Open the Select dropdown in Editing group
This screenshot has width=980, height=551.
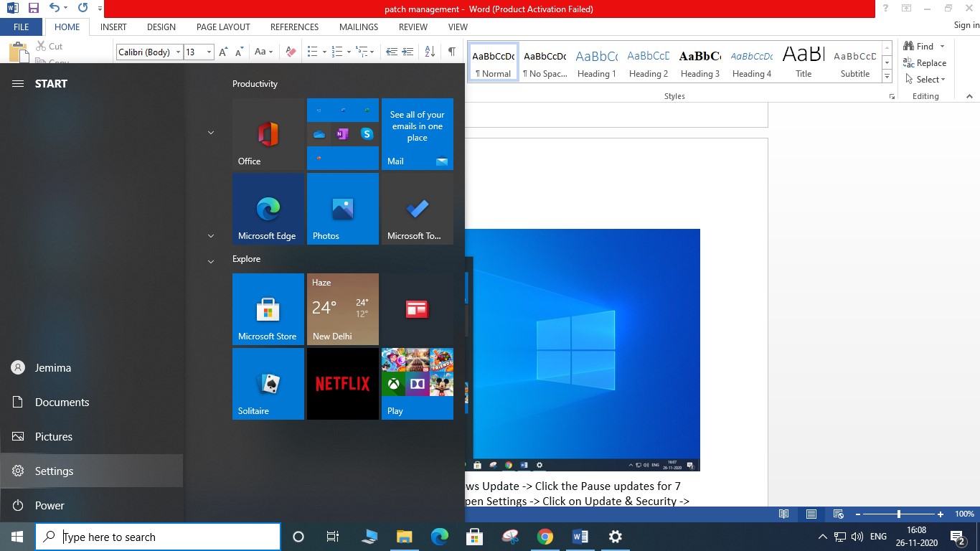[925, 79]
